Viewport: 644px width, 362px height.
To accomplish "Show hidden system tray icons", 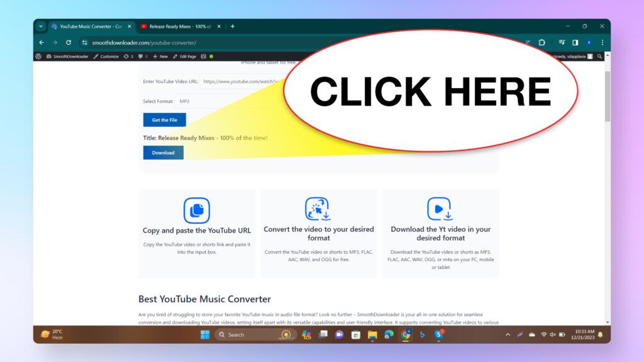I will [508, 335].
